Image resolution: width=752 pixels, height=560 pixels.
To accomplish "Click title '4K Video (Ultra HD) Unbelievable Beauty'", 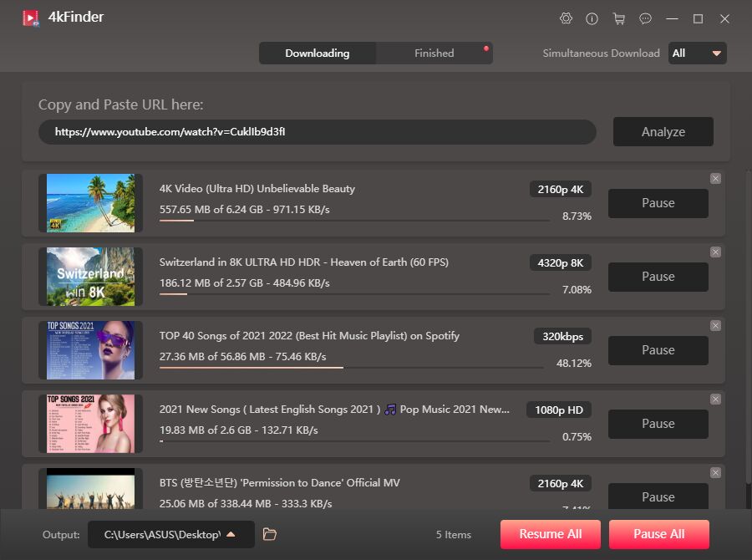I will click(257, 189).
